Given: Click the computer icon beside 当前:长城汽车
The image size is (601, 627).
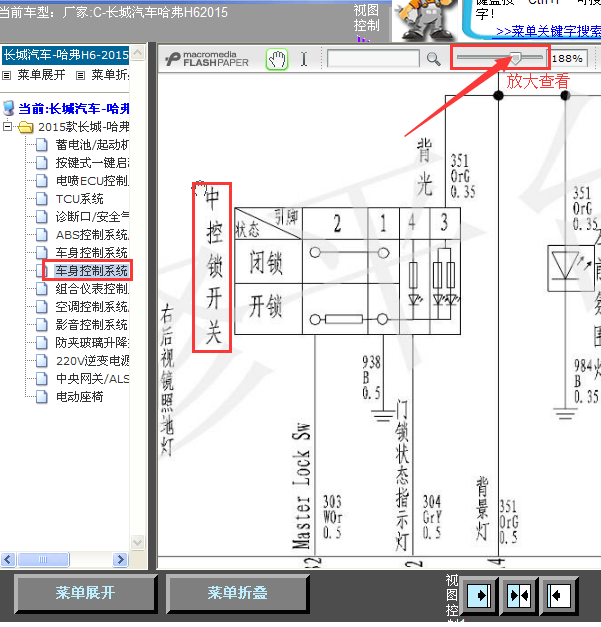Looking at the screenshot, I should pos(8,108).
